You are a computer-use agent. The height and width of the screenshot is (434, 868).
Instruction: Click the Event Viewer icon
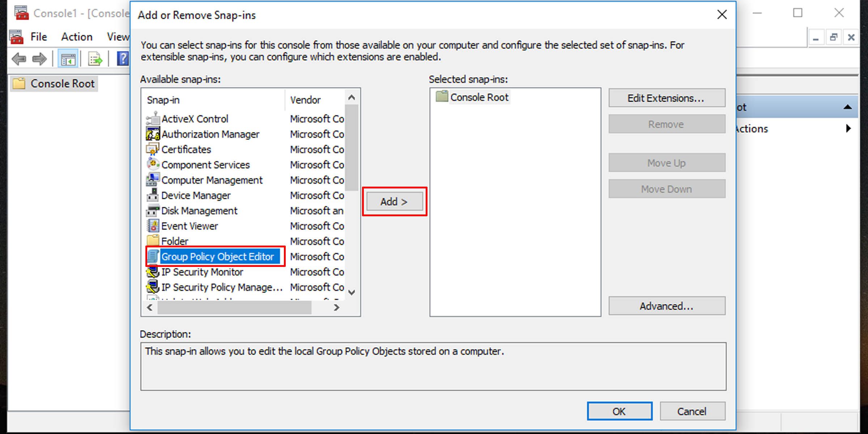tap(153, 226)
